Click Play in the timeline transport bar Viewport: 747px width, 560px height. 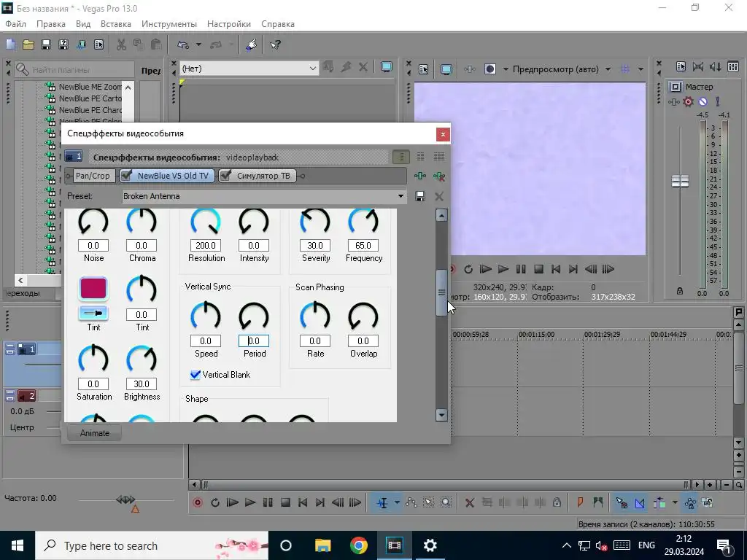click(x=249, y=502)
